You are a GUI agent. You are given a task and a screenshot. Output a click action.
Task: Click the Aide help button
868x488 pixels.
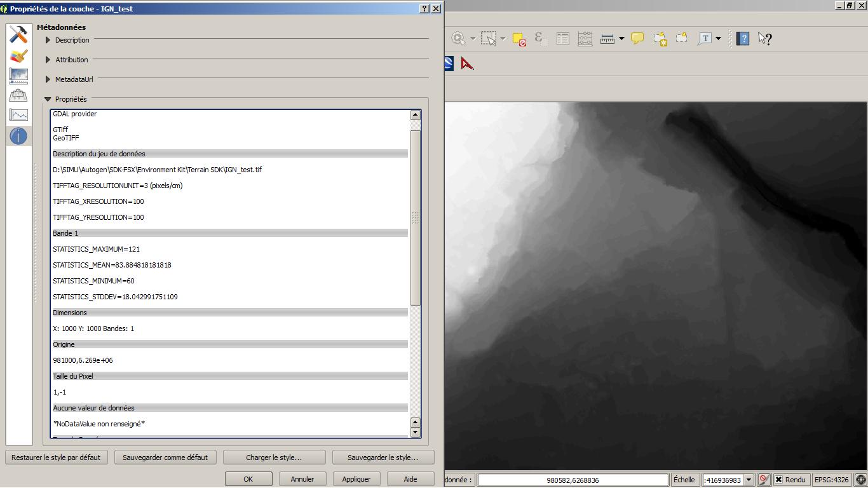coord(410,479)
